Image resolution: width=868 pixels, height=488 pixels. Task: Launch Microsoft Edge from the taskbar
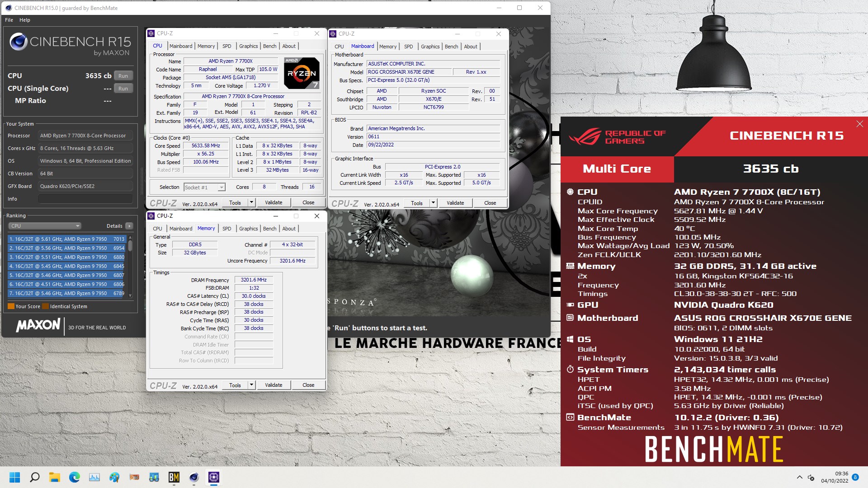(x=75, y=477)
